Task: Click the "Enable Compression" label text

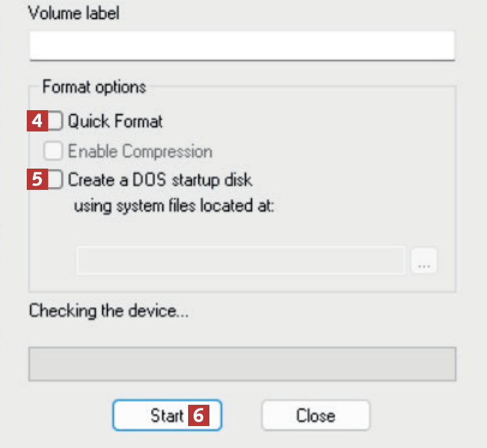Action: pos(140,150)
